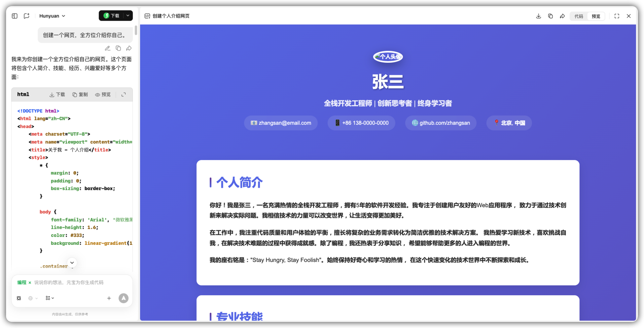Open the tools apps dropdown in input box
The image size is (644, 328).
coord(50,298)
